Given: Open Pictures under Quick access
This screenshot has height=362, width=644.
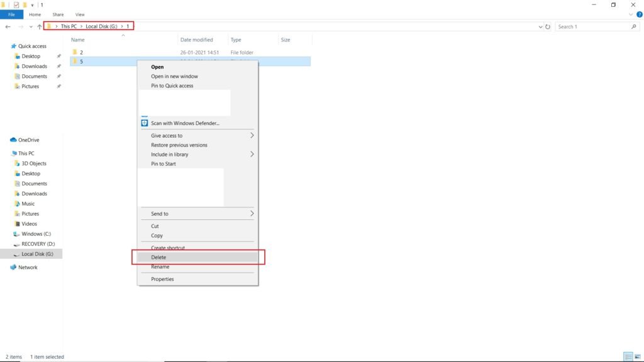Looking at the screenshot, I should (x=30, y=87).
